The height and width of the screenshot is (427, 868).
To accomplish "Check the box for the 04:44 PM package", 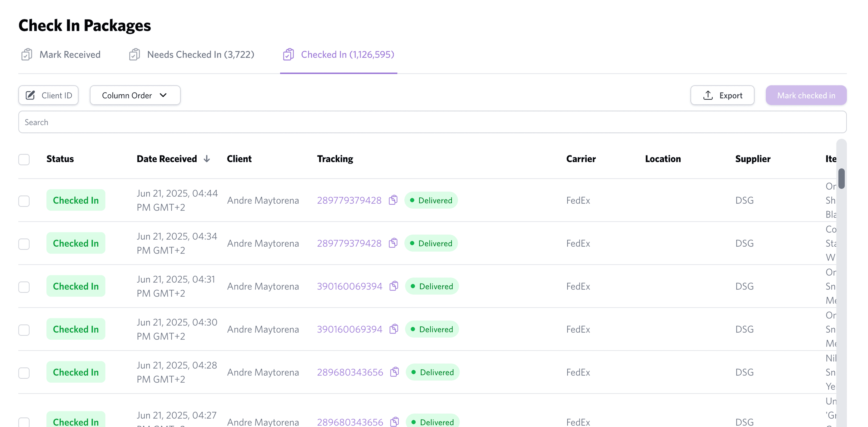I will (x=24, y=201).
